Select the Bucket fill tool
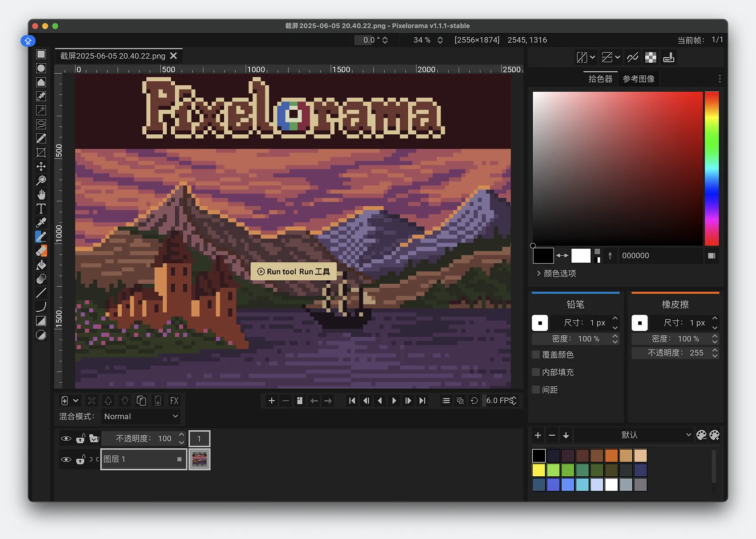 click(41, 265)
